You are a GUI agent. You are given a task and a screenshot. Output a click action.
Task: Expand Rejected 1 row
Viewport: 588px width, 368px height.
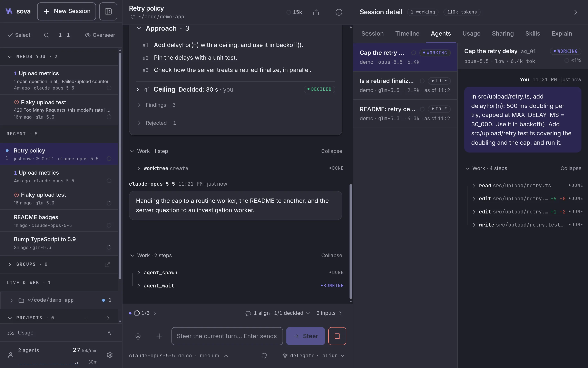point(139,123)
